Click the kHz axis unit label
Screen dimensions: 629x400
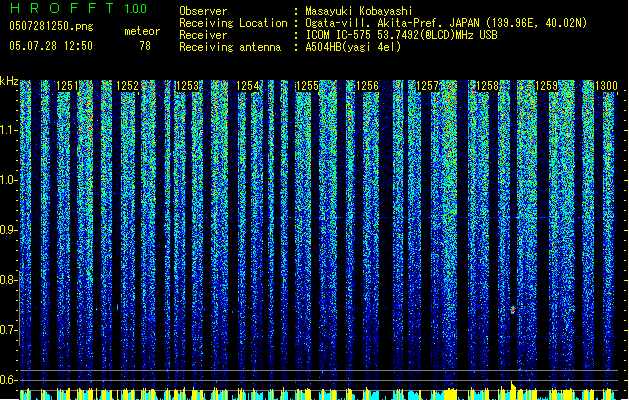coord(9,81)
